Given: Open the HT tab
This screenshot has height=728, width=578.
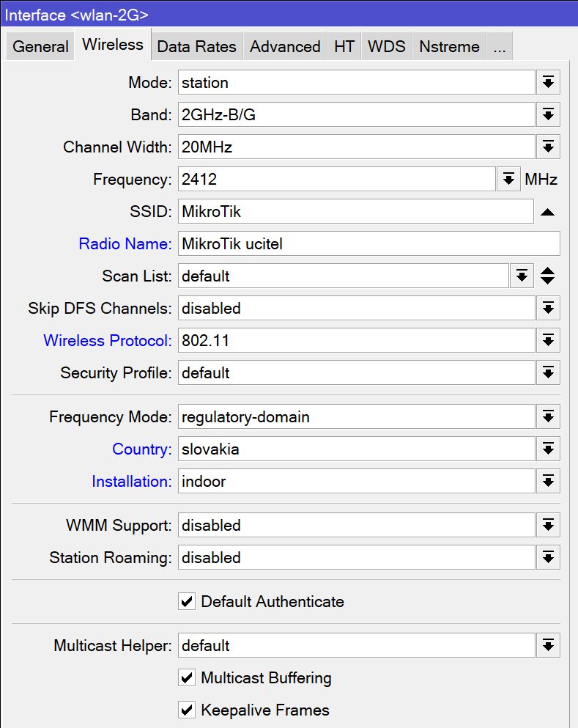Looking at the screenshot, I should [x=344, y=45].
